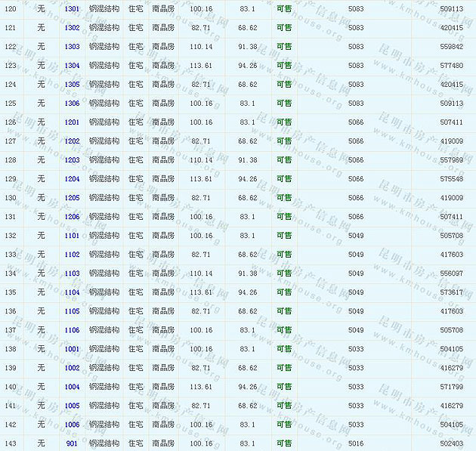476x451 pixels.
Task: Open room 1001 link
Action: click(72, 349)
